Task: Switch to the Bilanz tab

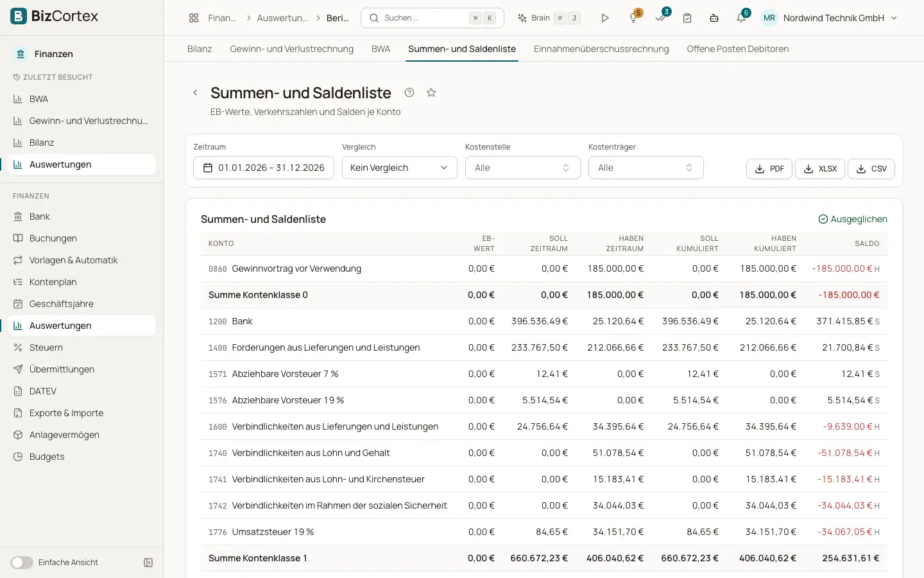Action: tap(200, 49)
